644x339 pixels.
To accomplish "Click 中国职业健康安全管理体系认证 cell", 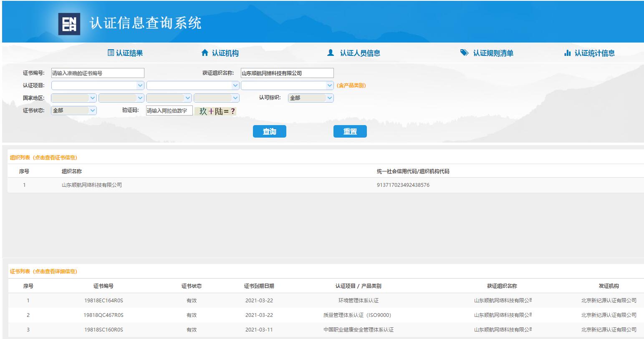I will click(x=359, y=330).
